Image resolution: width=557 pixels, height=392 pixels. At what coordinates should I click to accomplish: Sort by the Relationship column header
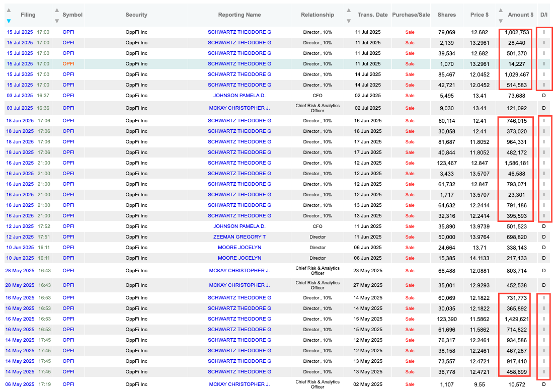(317, 15)
